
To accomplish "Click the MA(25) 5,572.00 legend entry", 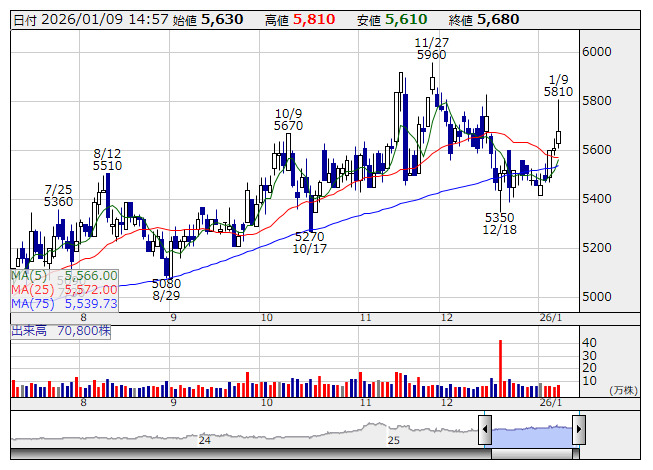I will [65, 290].
